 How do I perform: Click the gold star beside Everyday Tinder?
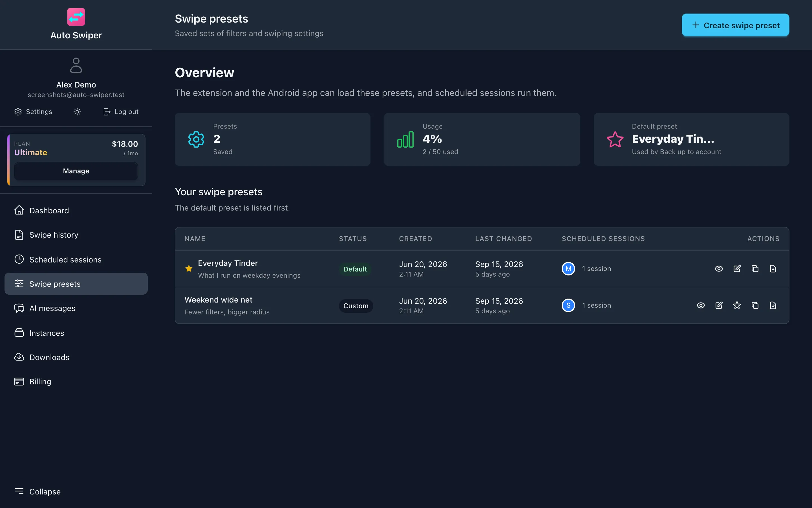pos(189,268)
